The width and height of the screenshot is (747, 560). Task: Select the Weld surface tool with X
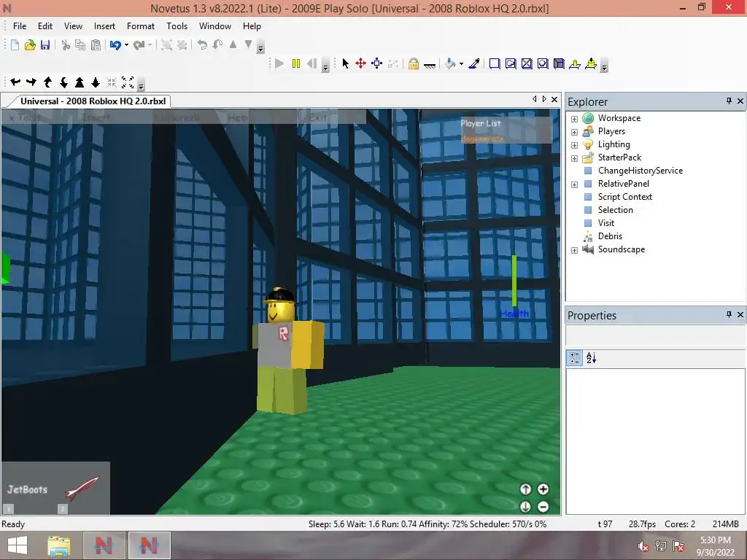pyautogui.click(x=527, y=64)
